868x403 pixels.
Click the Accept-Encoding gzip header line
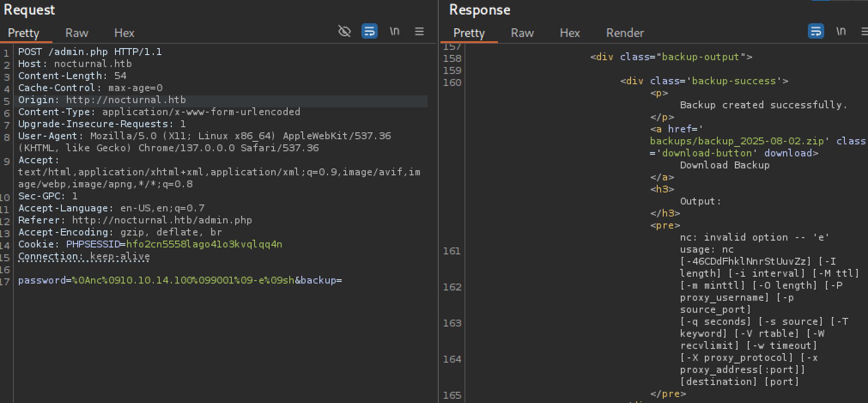tap(120, 232)
